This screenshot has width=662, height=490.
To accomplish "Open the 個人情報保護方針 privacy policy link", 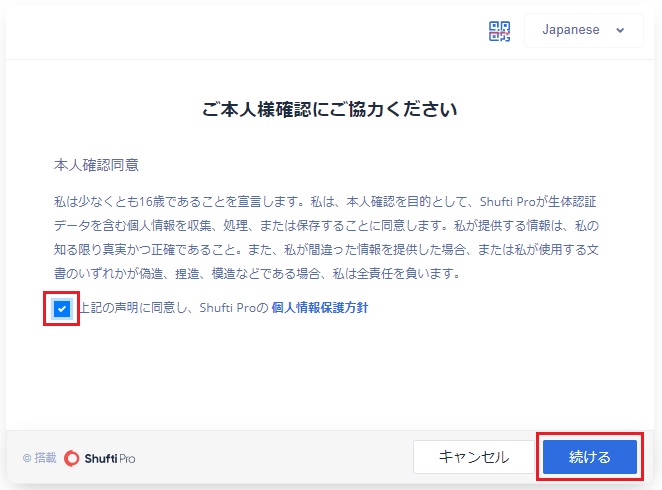I will (320, 308).
